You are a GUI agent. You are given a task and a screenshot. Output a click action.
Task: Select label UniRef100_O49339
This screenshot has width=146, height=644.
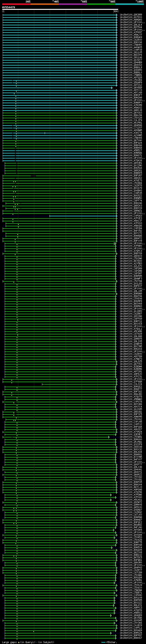(x=131, y=447)
